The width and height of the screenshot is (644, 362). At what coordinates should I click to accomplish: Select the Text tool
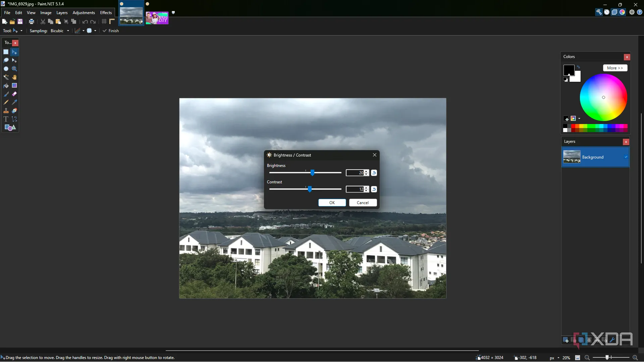click(x=6, y=119)
